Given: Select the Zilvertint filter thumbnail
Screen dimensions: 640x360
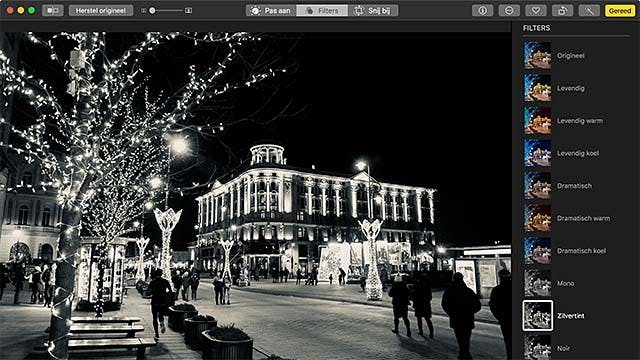Looking at the screenshot, I should coord(538,316).
